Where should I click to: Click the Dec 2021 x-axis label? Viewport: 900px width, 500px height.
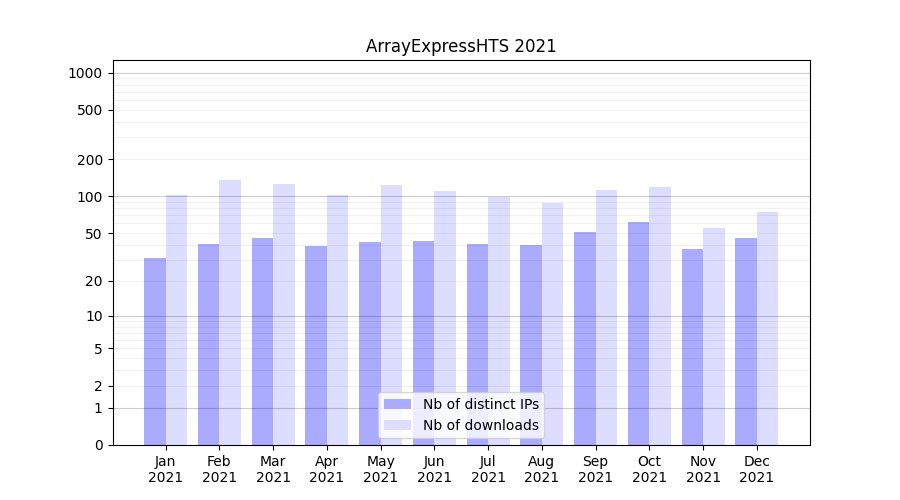point(756,469)
